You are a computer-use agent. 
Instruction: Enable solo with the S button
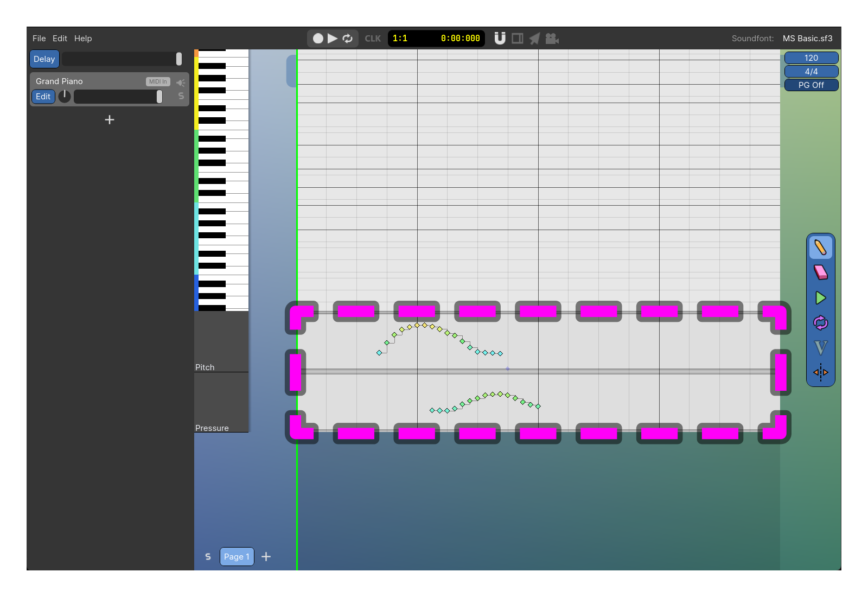click(x=181, y=96)
